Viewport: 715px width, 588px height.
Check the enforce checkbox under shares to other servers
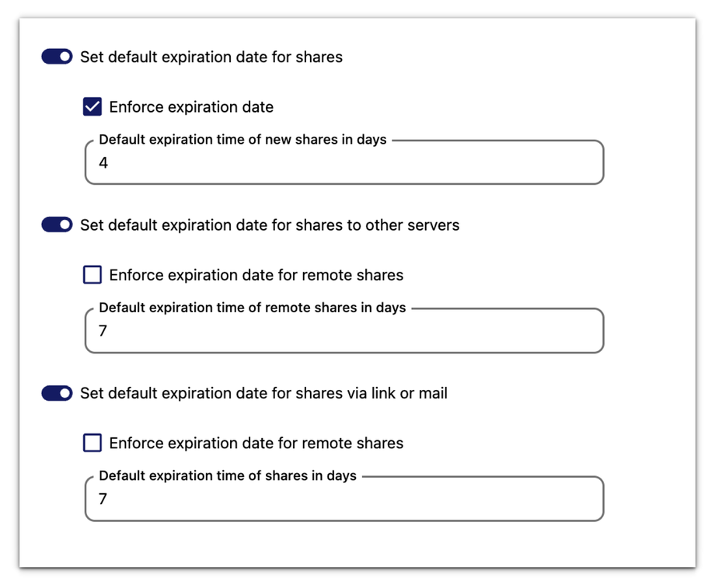pos(92,275)
